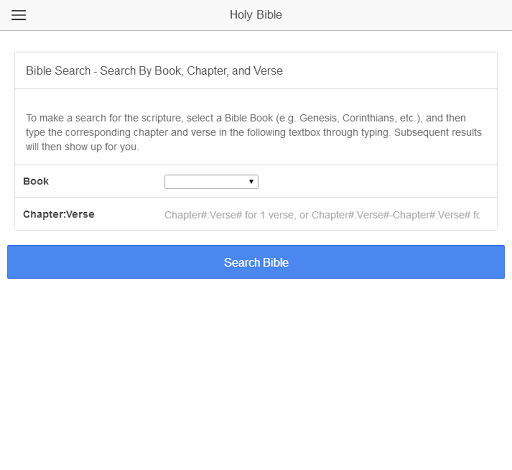This screenshot has height=470, width=512.
Task: Click the Book dropdown arrow
Action: coord(251,182)
